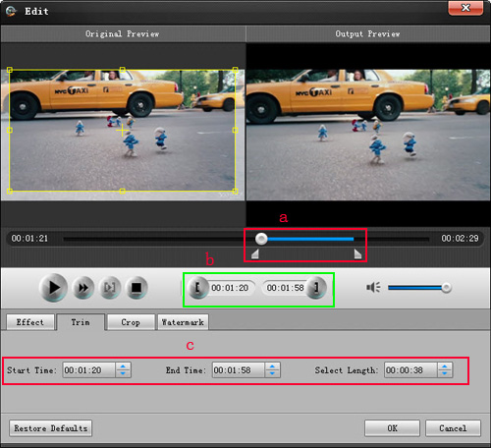Increase Start Time with up arrow
Viewport: 491px width, 448px height.
point(123,366)
